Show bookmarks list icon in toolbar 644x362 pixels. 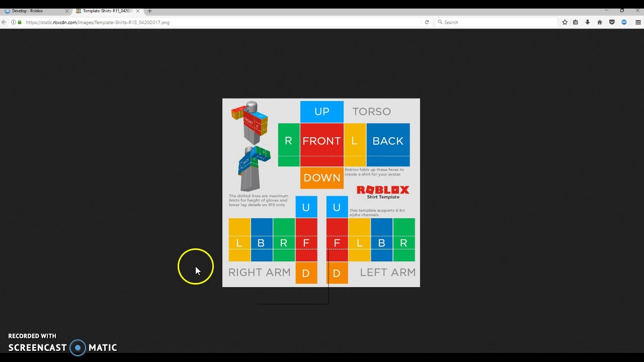coord(576,22)
